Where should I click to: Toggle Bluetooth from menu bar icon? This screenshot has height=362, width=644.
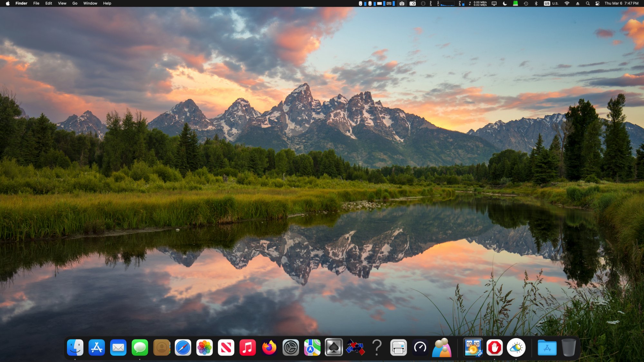[x=536, y=4]
